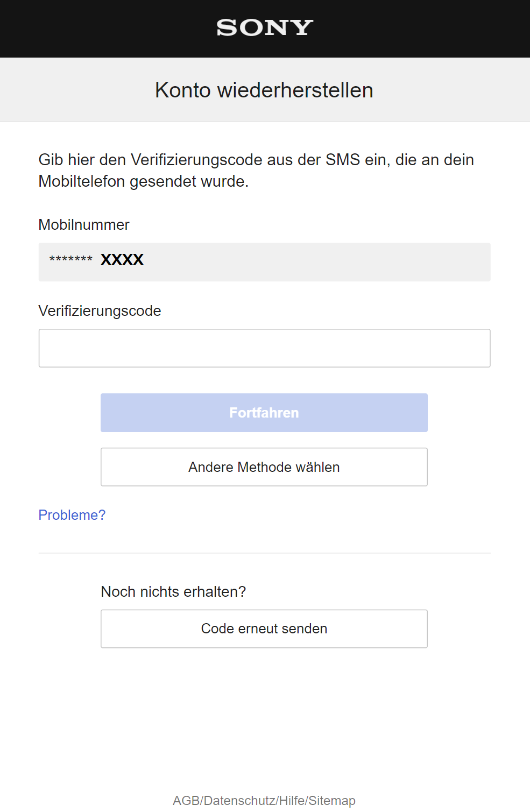Image resolution: width=530 pixels, height=812 pixels.
Task: Click the Verifizierungscode label text
Action: [x=100, y=311]
